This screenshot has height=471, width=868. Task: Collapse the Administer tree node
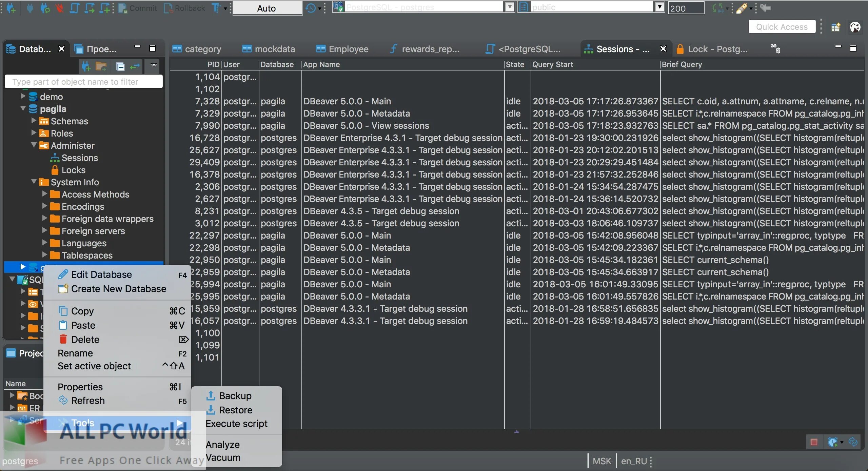34,145
